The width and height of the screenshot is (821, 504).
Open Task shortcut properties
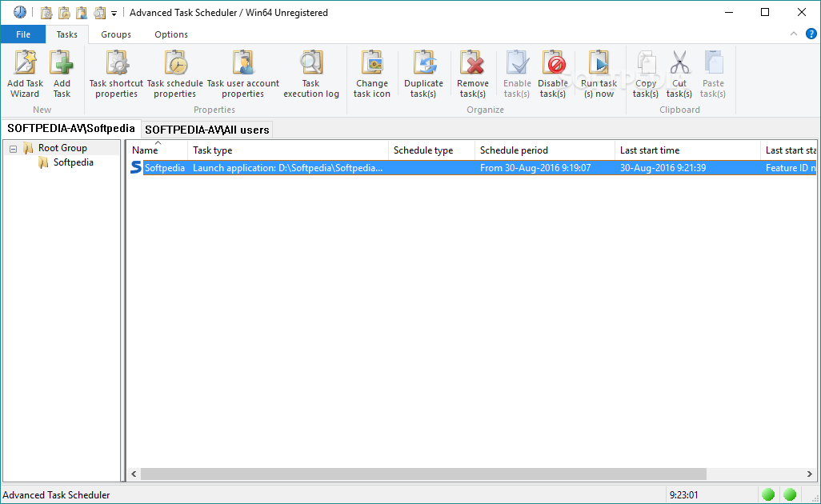point(116,74)
